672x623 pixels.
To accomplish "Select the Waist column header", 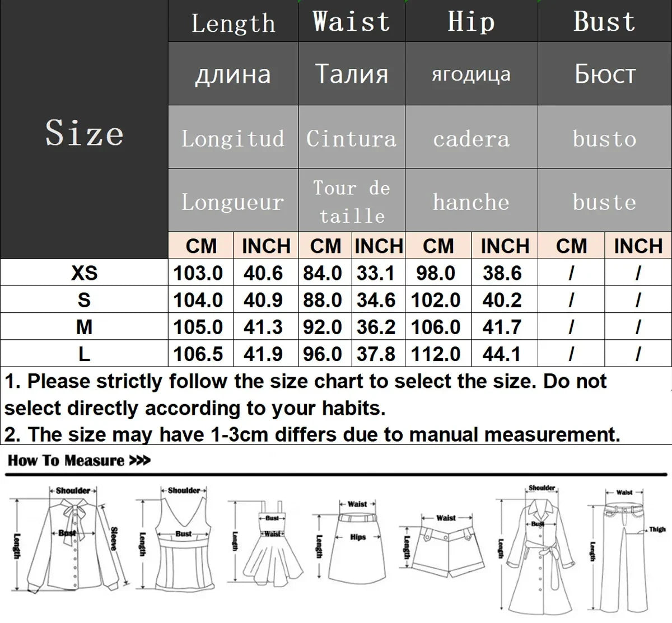I will point(351,21).
